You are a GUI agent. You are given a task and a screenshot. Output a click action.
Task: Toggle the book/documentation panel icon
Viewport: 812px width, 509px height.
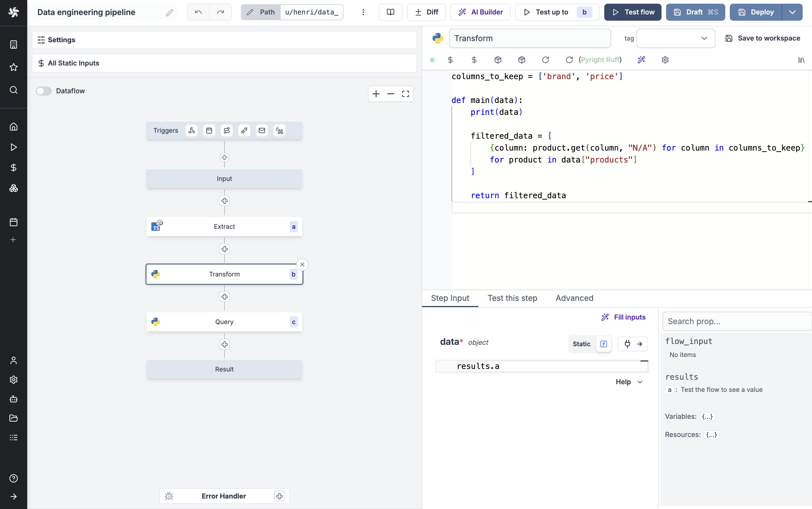point(390,12)
